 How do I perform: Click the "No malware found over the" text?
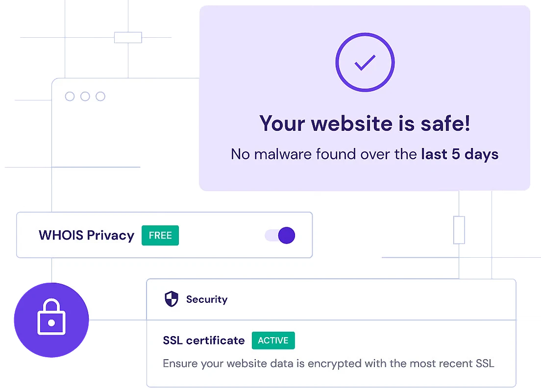pyautogui.click(x=324, y=155)
